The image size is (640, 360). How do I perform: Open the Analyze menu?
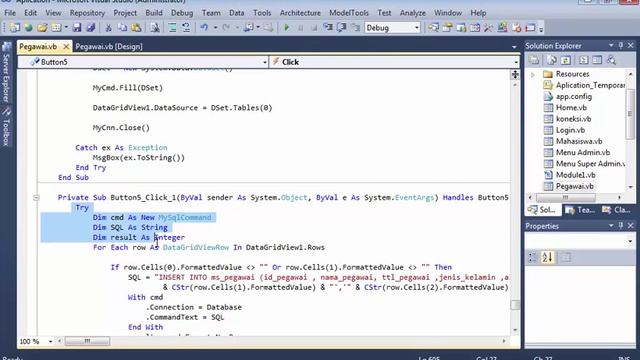point(413,13)
